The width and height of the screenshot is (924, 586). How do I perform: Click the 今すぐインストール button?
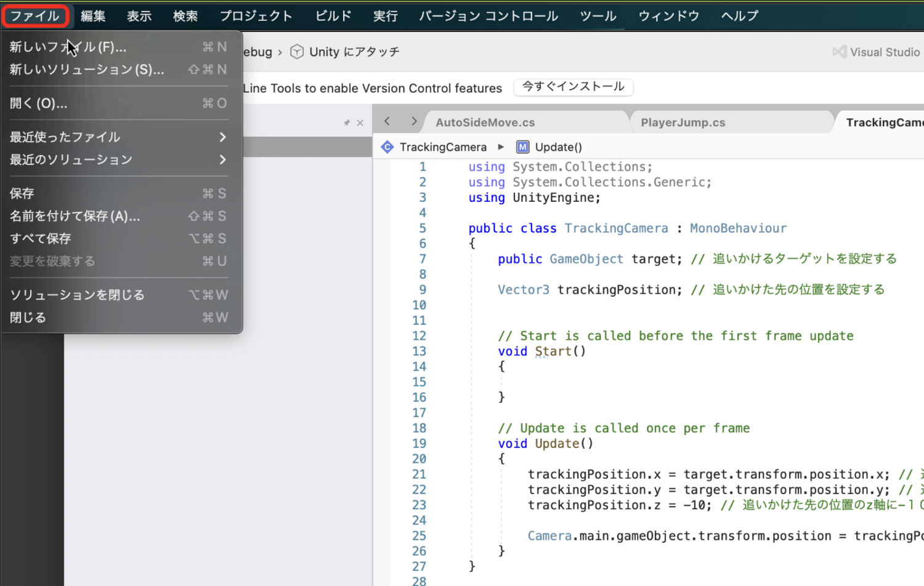(573, 87)
